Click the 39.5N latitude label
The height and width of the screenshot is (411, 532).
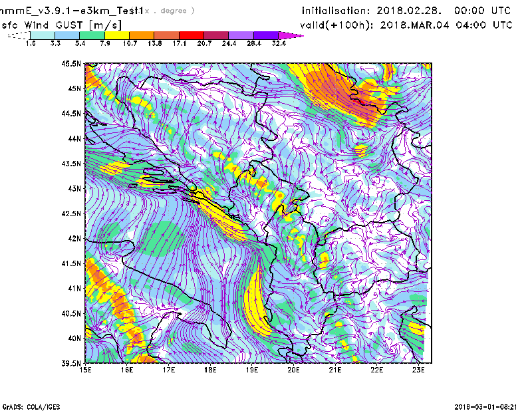point(71,364)
